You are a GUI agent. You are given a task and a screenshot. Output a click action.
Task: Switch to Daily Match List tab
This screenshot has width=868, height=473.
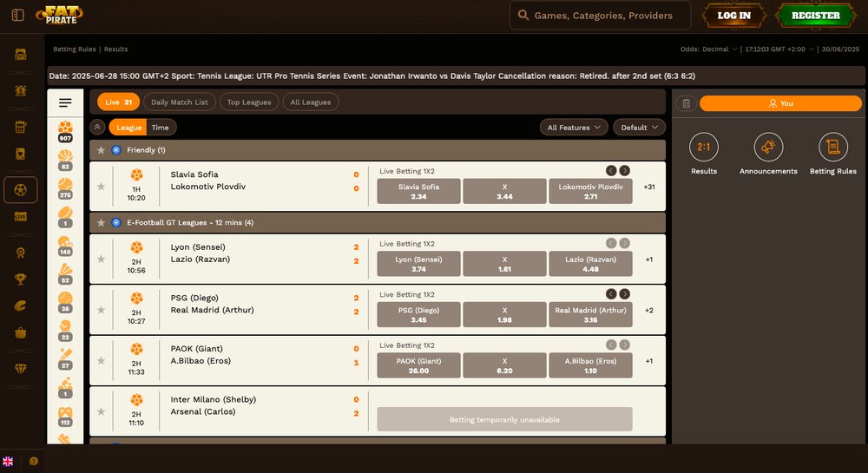pos(180,102)
